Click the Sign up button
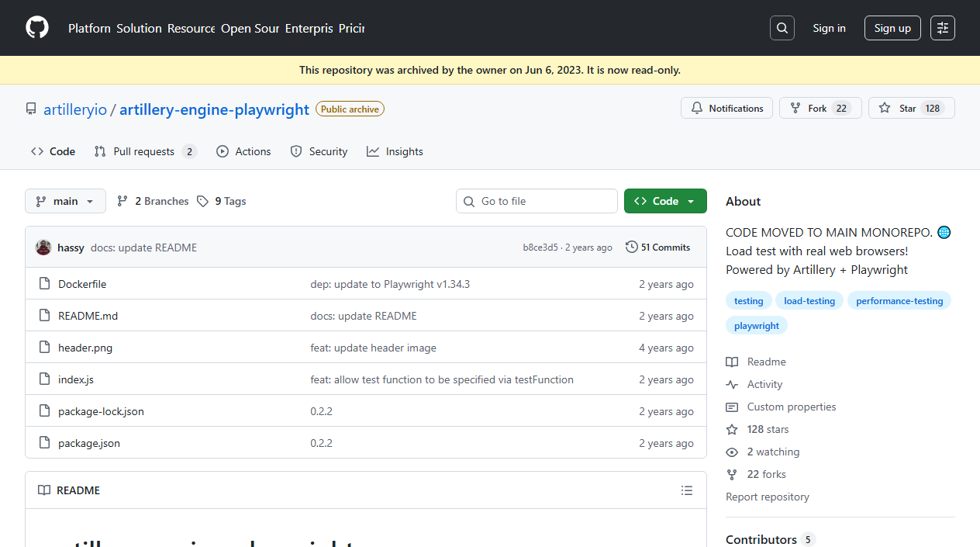 pos(892,28)
